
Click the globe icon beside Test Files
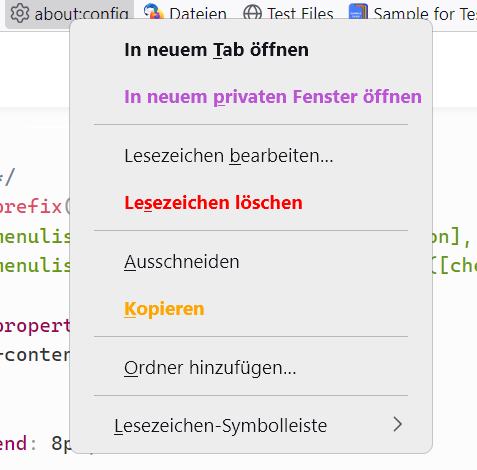(252, 13)
